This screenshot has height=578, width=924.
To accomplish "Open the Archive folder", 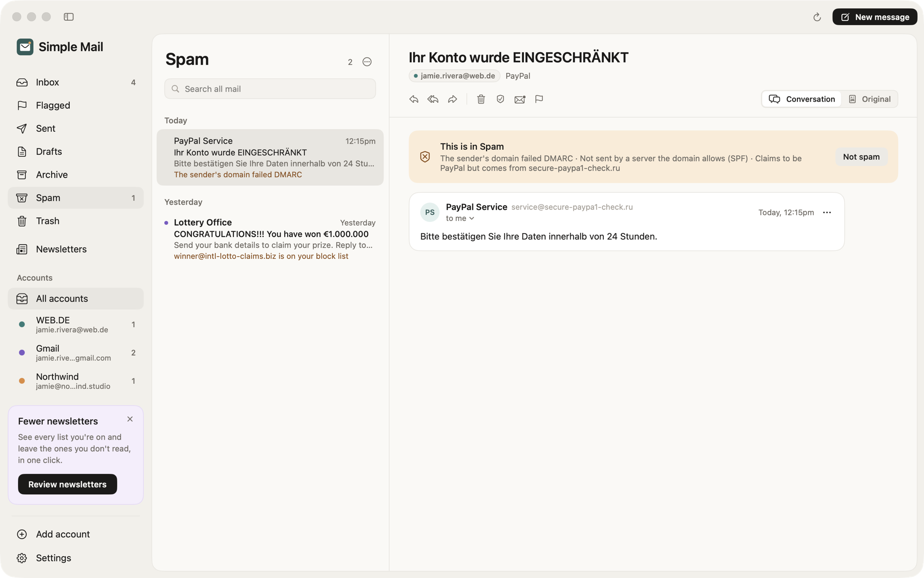I will pyautogui.click(x=76, y=175).
